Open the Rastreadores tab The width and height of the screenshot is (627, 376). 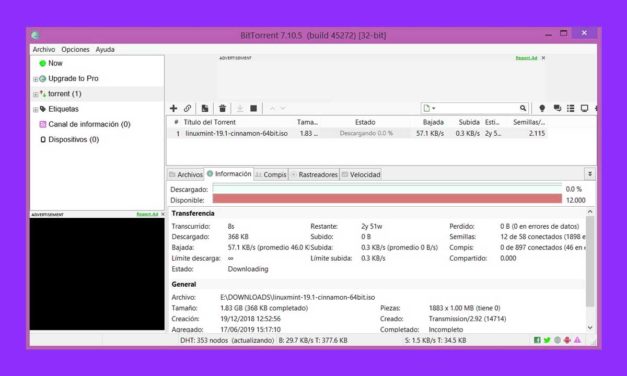pyautogui.click(x=314, y=174)
